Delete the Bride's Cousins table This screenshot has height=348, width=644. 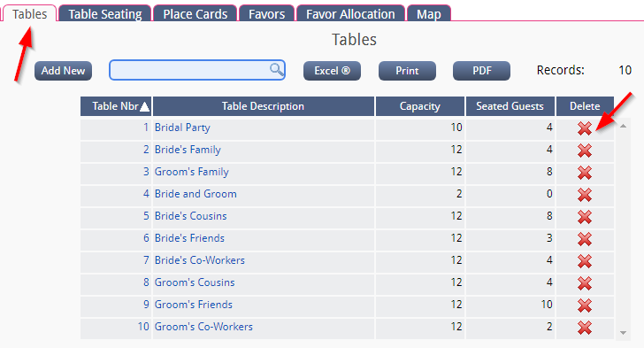(585, 217)
